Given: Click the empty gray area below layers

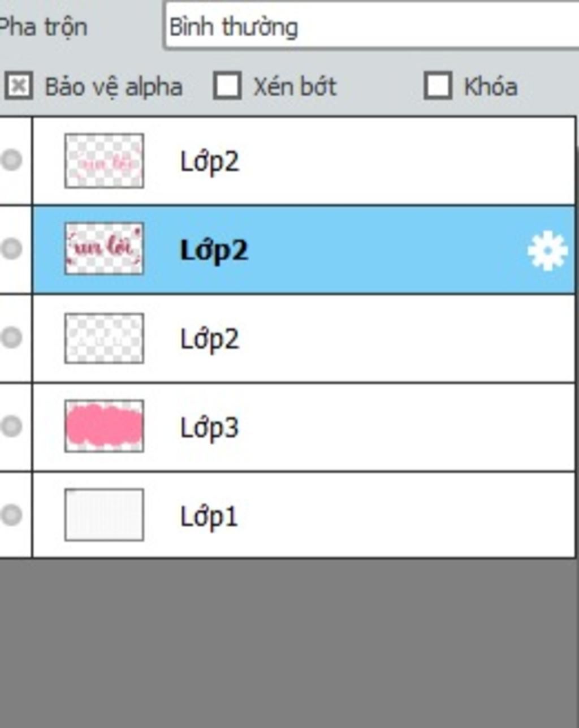Looking at the screenshot, I should pos(289,642).
